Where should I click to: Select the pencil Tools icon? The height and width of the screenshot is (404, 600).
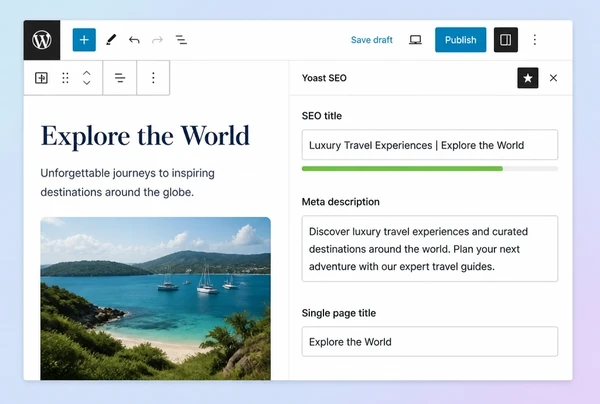point(111,40)
